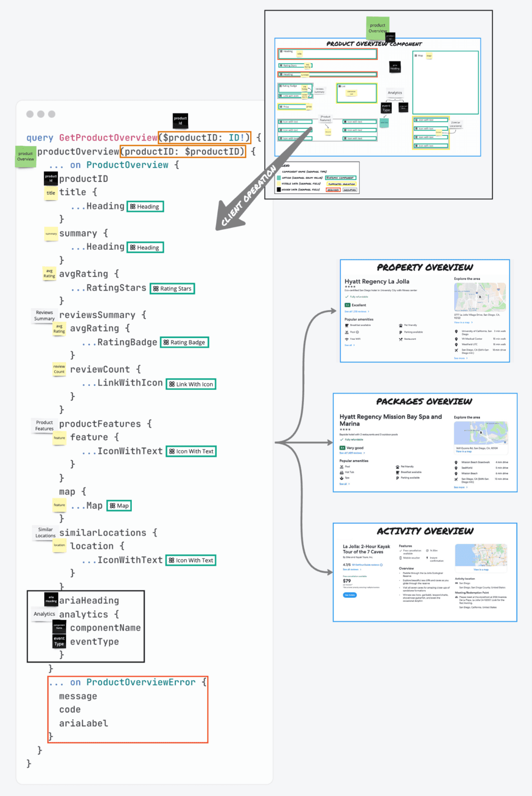Click the legend box below component diagram
Viewport: 532px width, 796px height.
coord(317,178)
